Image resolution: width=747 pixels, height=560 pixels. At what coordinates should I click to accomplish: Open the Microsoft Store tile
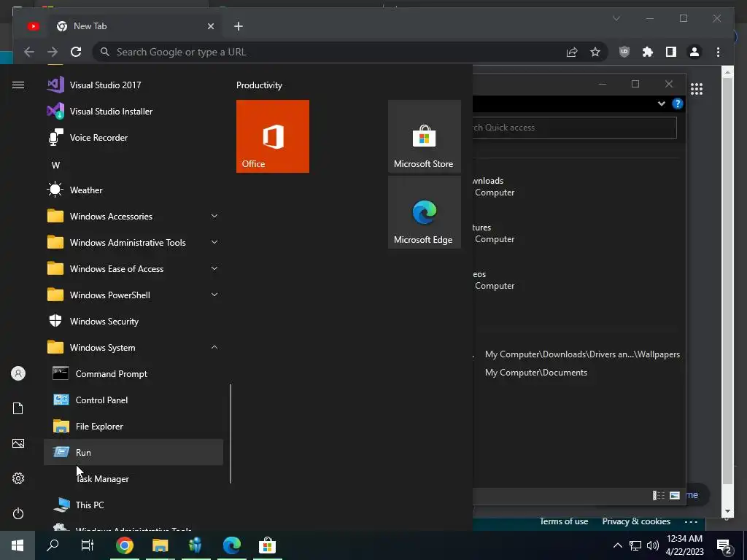(424, 136)
